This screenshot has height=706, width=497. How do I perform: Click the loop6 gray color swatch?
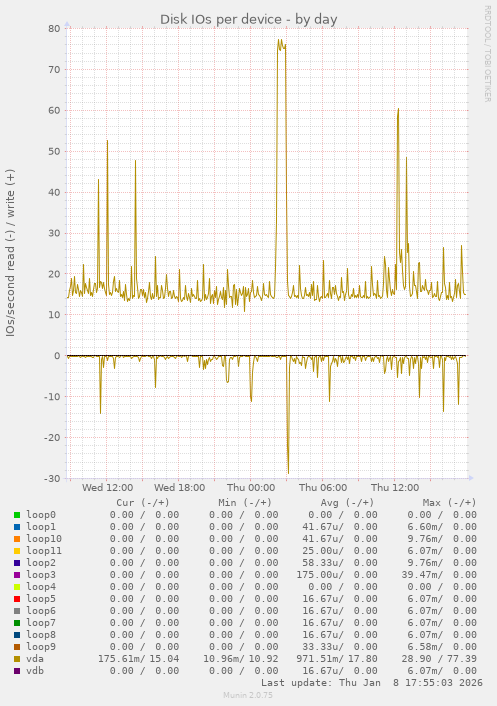(17, 611)
